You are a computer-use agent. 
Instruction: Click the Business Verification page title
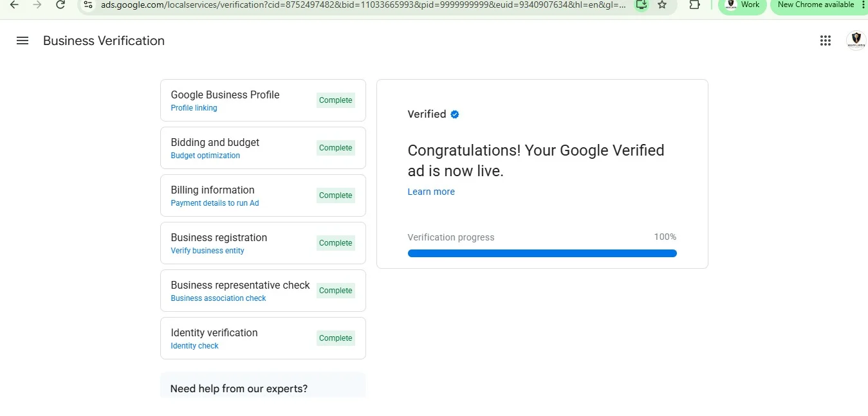click(x=104, y=41)
